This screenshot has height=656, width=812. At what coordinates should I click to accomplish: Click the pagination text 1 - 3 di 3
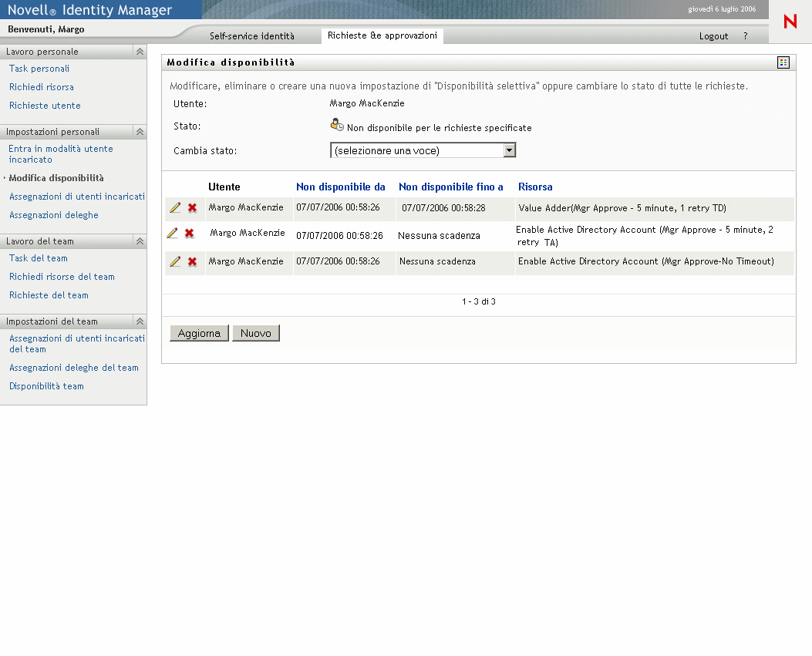point(479,301)
